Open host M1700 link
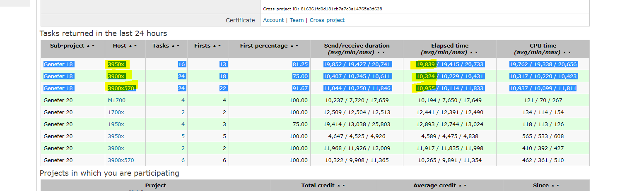 (x=116, y=100)
